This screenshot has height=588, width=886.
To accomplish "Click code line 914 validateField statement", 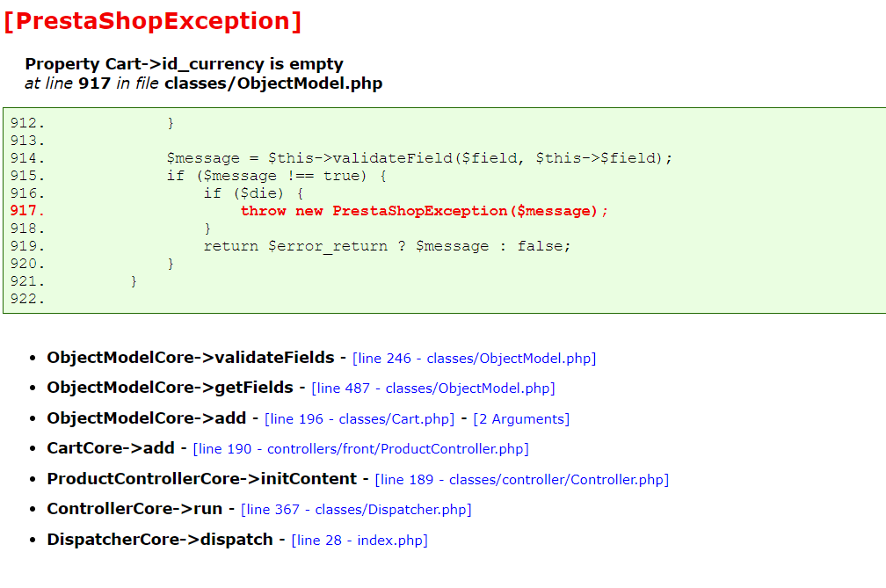I will (x=419, y=158).
